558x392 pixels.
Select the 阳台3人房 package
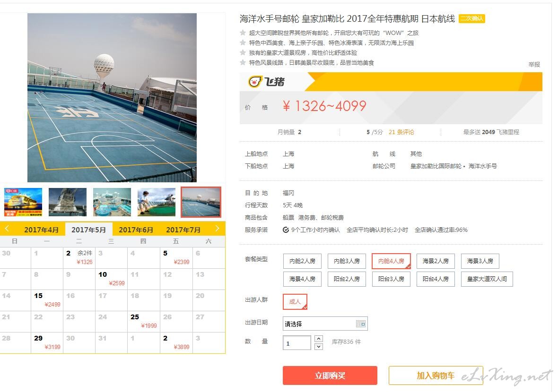391,279
